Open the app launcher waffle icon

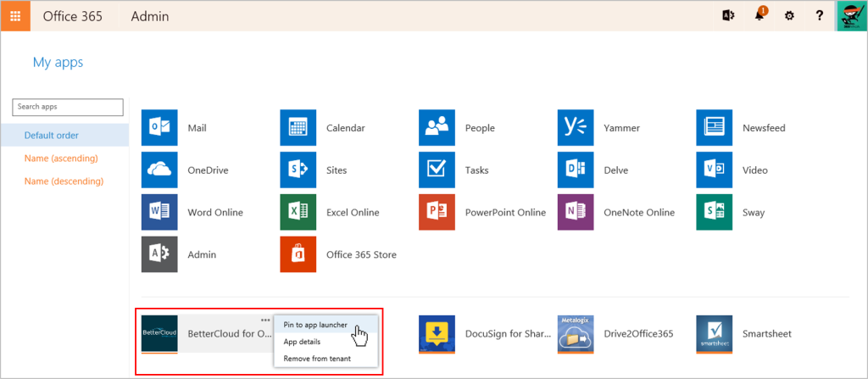[x=15, y=16]
